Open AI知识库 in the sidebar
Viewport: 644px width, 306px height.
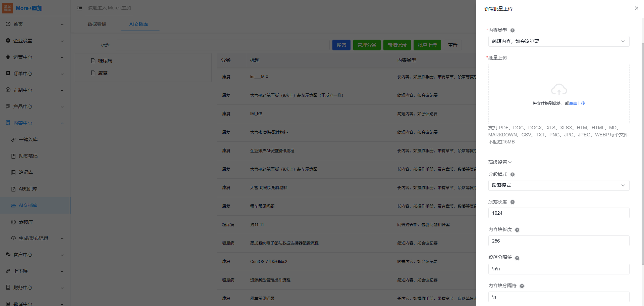[x=28, y=189]
